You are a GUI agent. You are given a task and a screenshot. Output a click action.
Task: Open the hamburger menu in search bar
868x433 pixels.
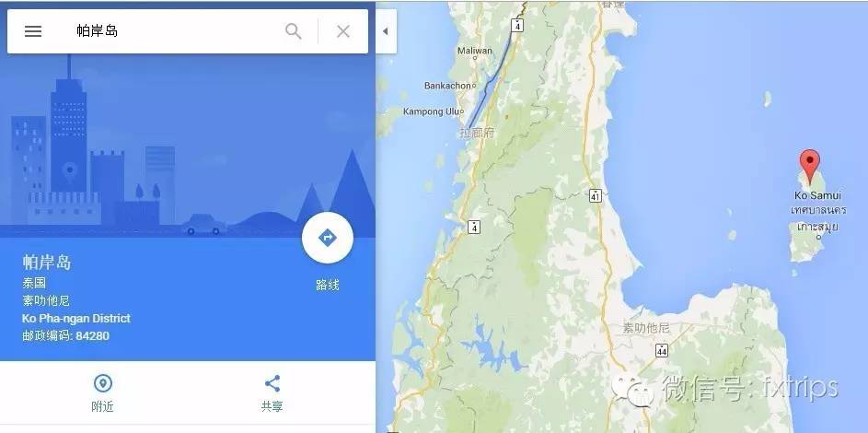pyautogui.click(x=33, y=31)
